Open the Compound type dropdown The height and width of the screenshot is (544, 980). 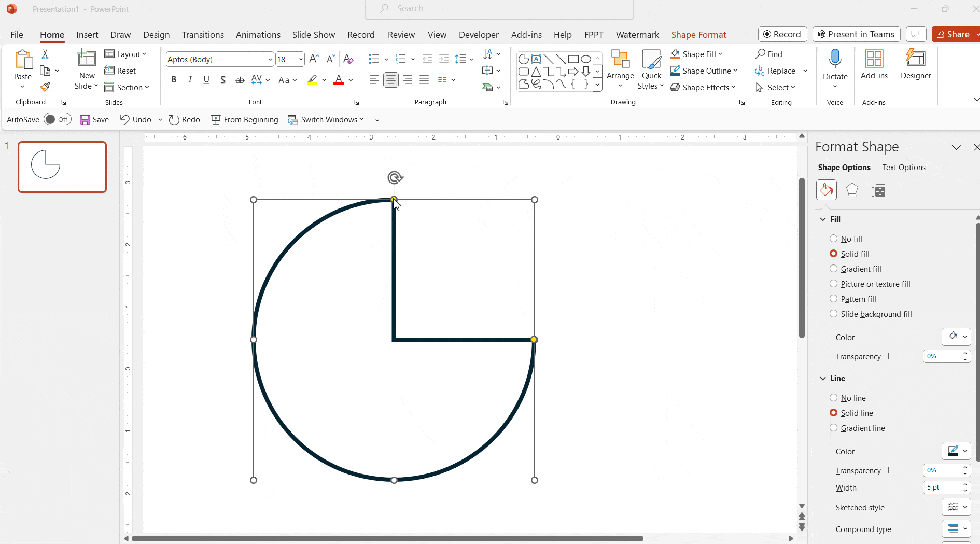point(956,528)
